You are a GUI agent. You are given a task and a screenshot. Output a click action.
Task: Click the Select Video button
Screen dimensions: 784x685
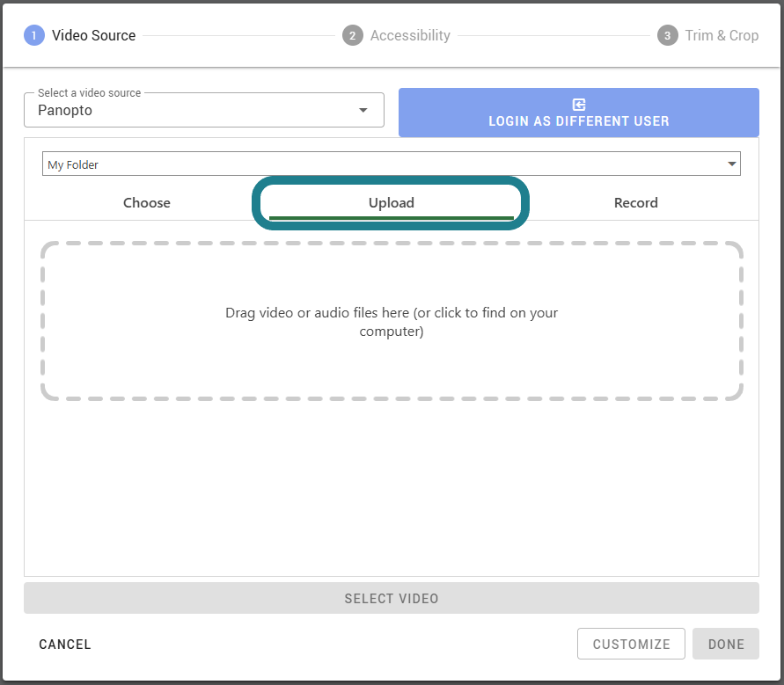391,598
